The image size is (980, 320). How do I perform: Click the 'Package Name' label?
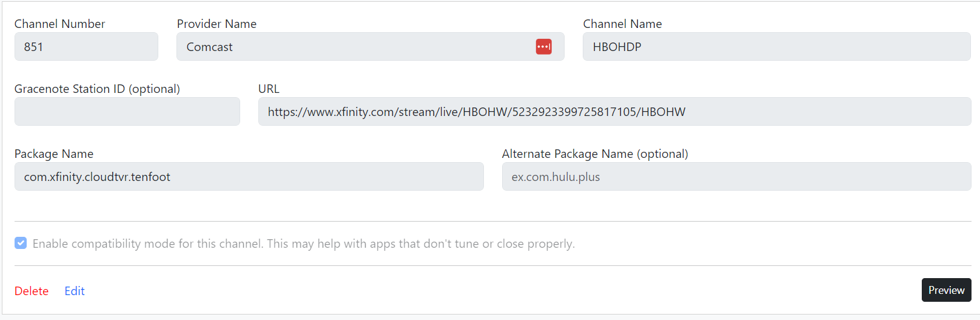click(x=54, y=154)
